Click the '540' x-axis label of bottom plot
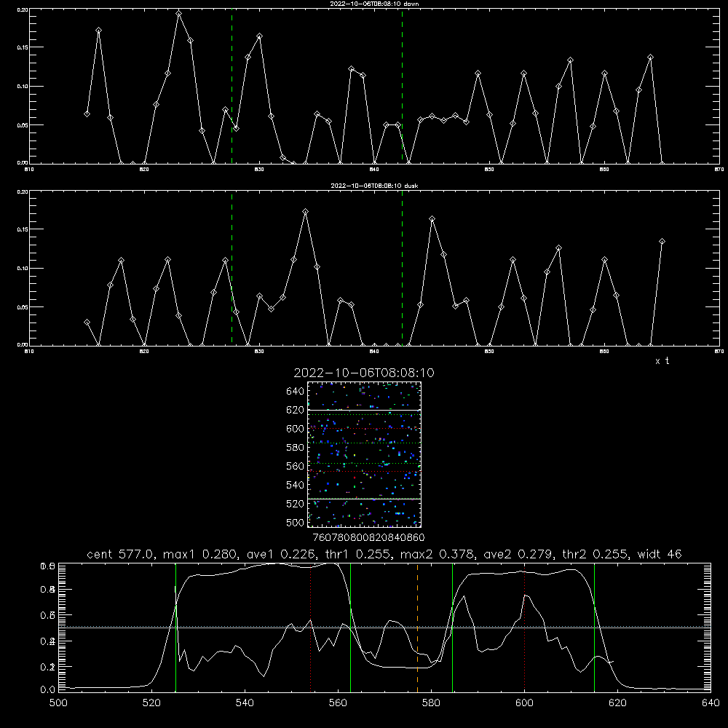The image size is (728, 728). (x=245, y=703)
